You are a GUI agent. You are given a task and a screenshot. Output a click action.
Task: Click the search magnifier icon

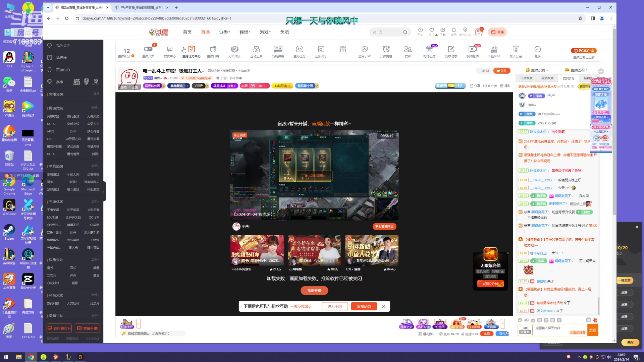point(405,32)
